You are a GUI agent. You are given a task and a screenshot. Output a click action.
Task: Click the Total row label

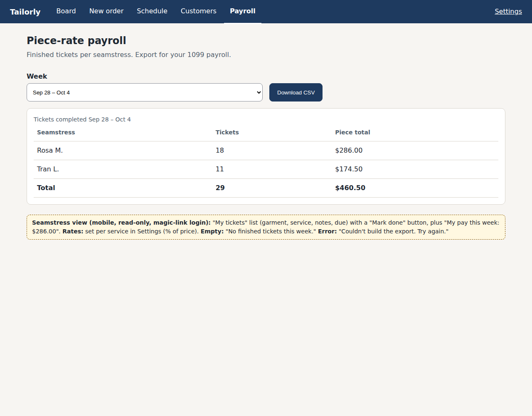click(x=46, y=188)
